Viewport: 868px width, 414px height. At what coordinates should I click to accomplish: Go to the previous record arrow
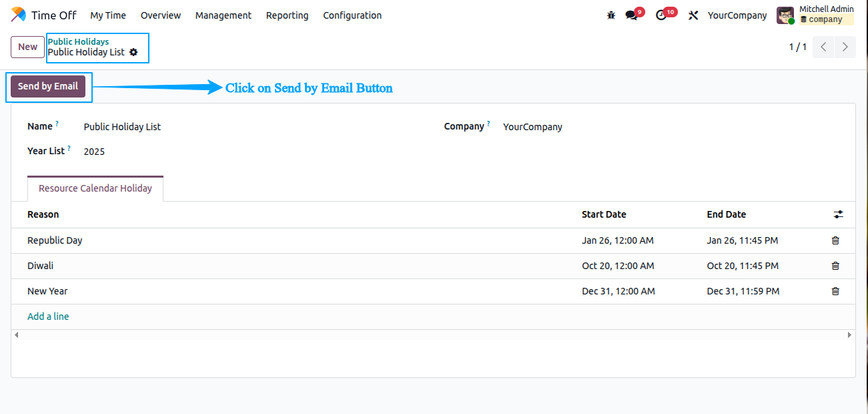(x=823, y=47)
